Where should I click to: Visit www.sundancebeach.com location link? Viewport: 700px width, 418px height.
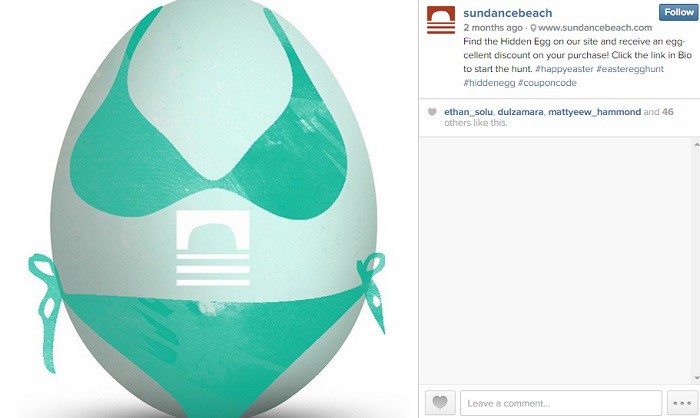tap(595, 28)
